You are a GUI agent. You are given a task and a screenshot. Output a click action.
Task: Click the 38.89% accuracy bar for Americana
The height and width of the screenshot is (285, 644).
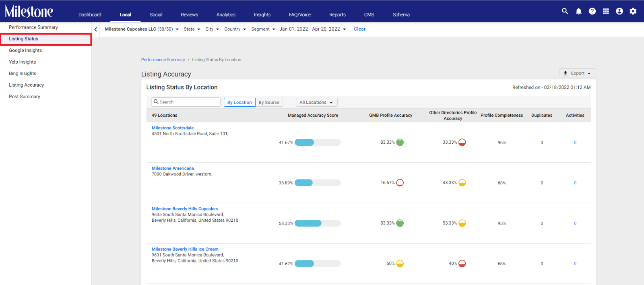(318, 183)
